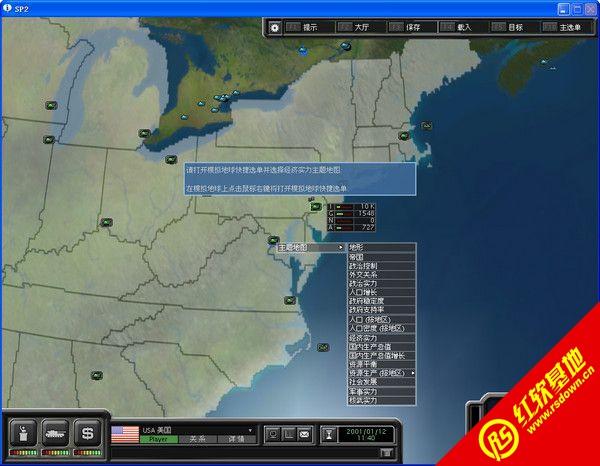The height and width of the screenshot is (466, 600).
Task: Switch to the 详情 details tab
Action: tap(236, 439)
